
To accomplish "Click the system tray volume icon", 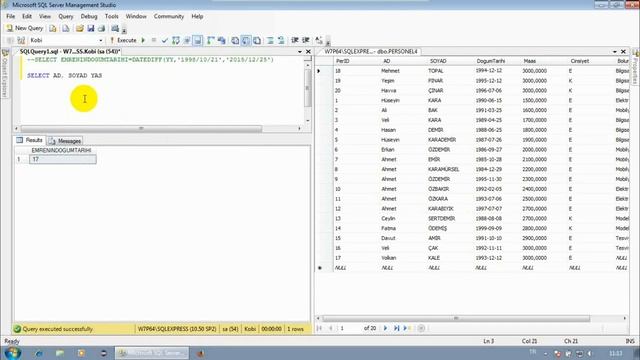I will [589, 353].
